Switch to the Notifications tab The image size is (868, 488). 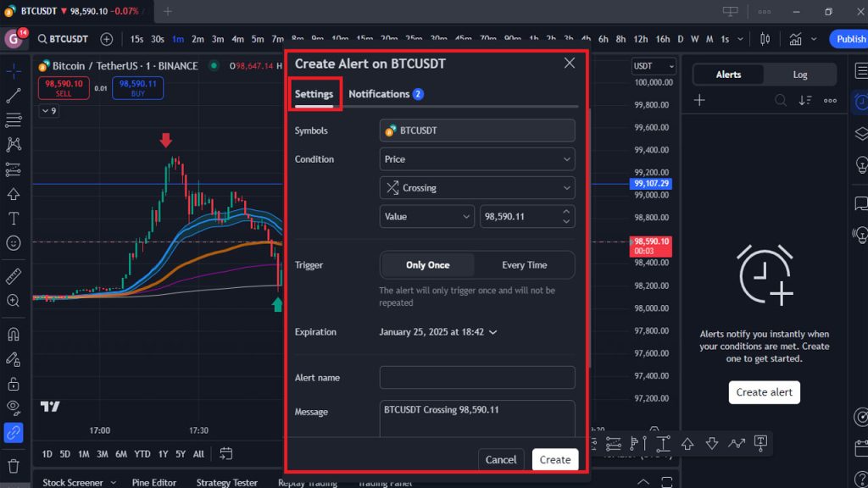pyautogui.click(x=379, y=93)
